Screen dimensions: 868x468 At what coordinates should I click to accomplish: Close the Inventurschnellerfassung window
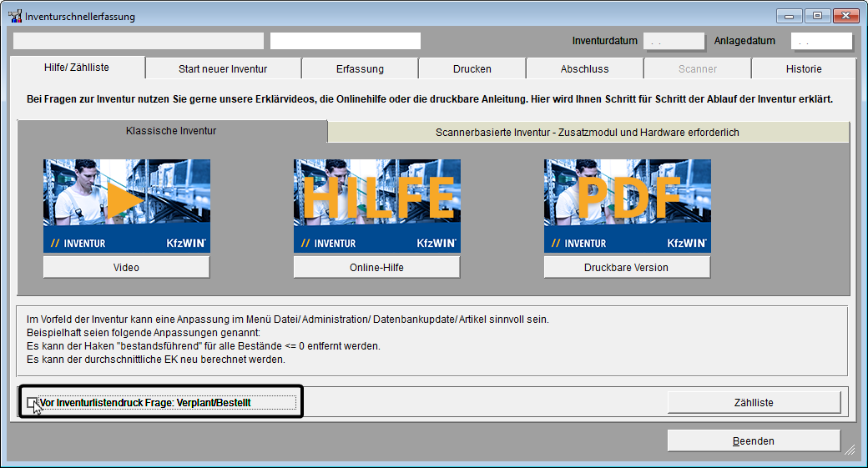[845, 16]
